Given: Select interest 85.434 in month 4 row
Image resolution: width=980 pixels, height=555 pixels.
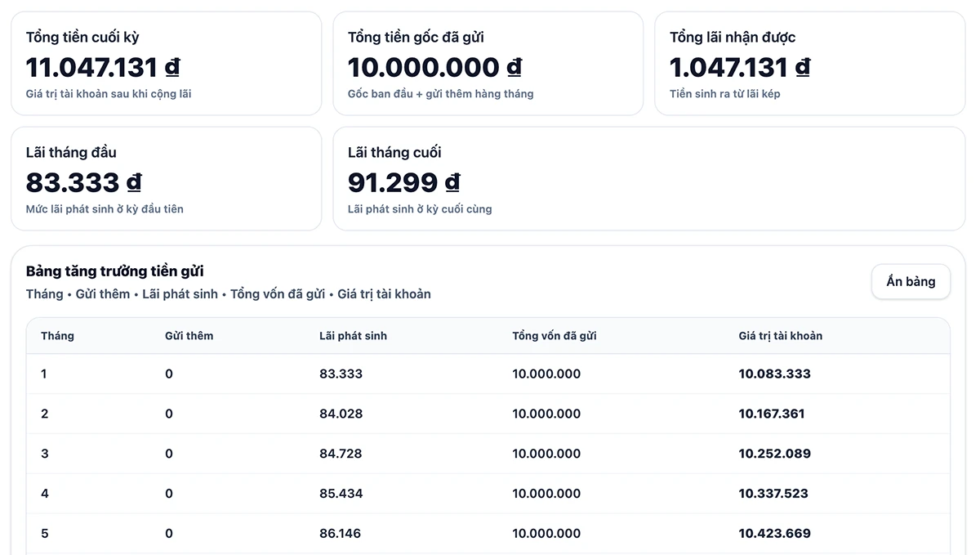Looking at the screenshot, I should tap(341, 494).
